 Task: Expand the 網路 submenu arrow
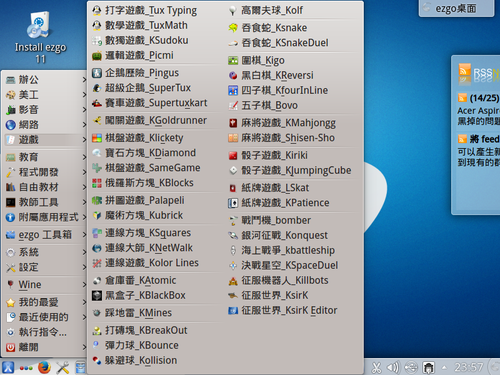[x=84, y=125]
